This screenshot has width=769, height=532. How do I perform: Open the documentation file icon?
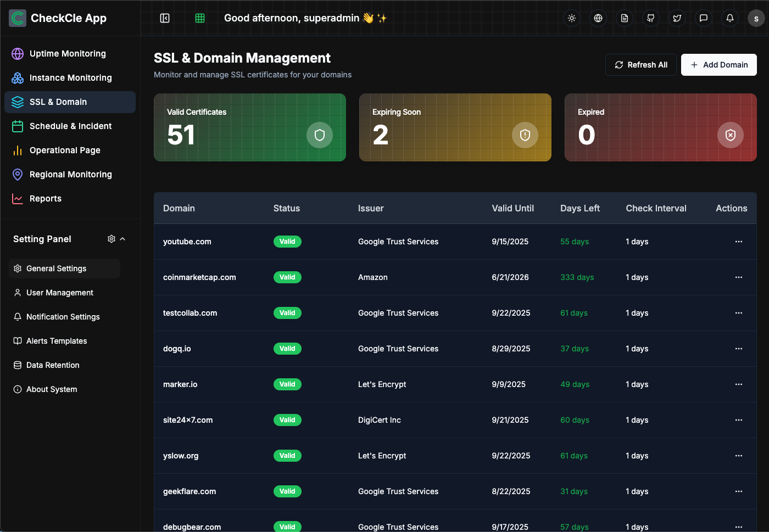[624, 18]
